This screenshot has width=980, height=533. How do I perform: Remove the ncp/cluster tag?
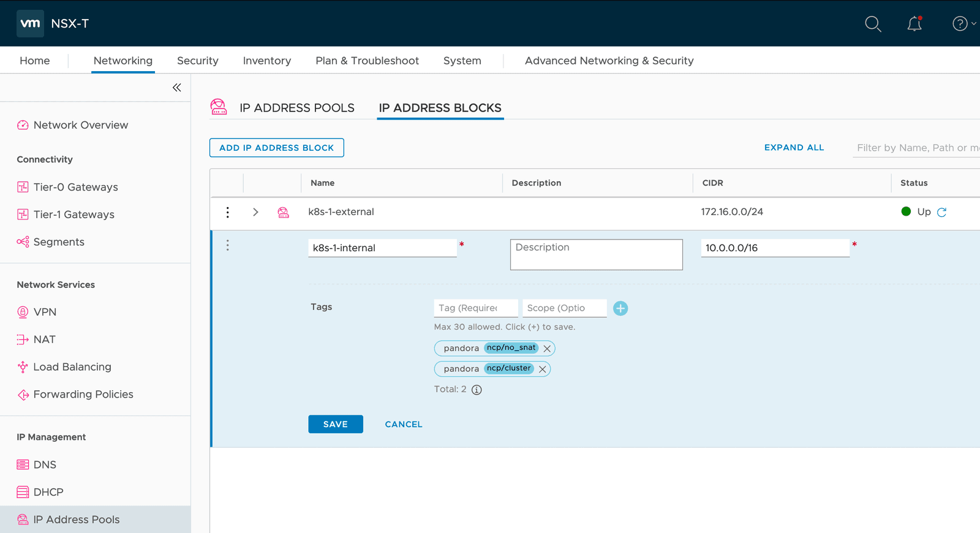tap(542, 369)
